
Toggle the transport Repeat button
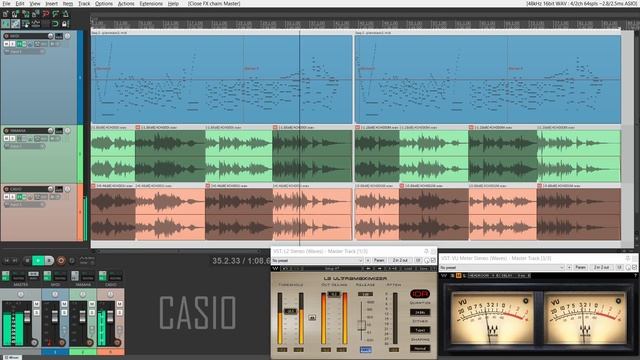[72, 260]
